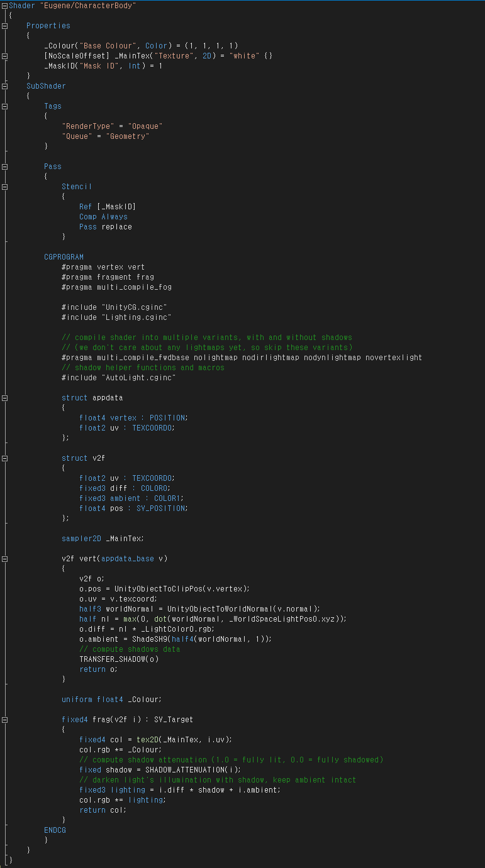Click the Properties keyword
The image size is (485, 868).
tap(48, 26)
